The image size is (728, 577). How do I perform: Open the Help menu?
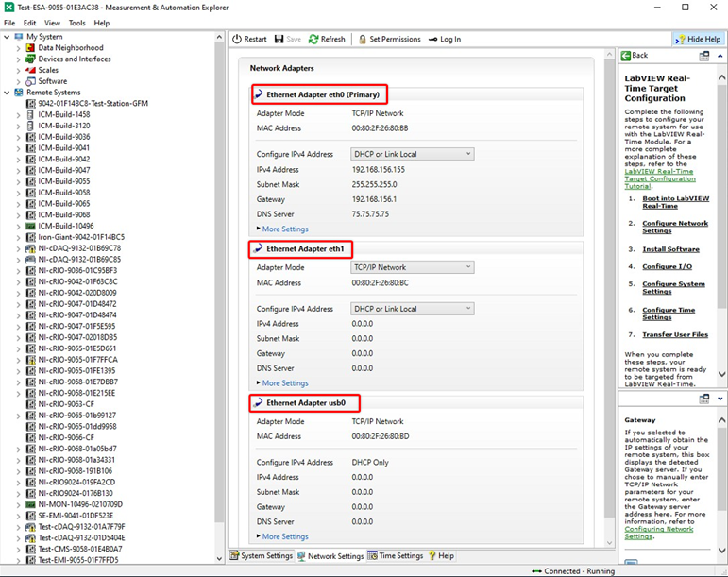click(x=102, y=23)
